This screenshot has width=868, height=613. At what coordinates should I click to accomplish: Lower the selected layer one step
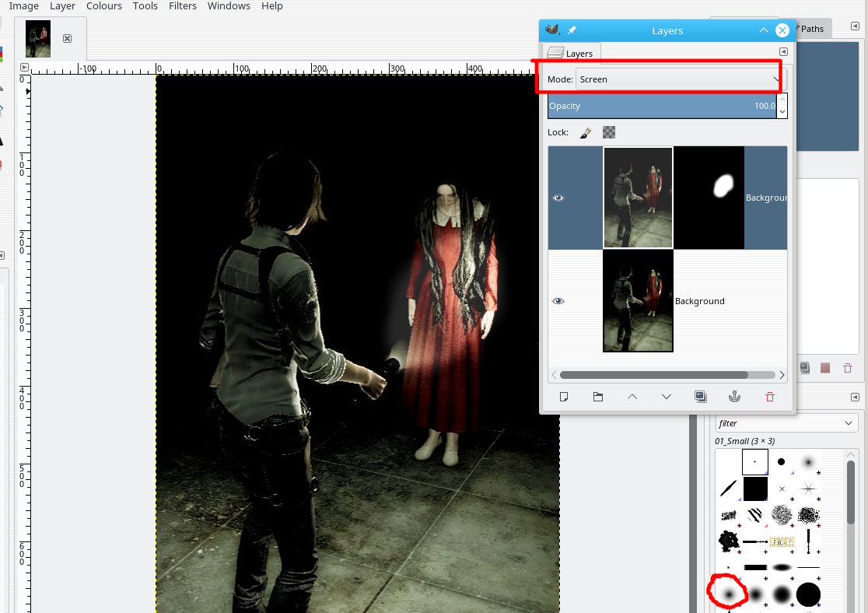click(667, 397)
